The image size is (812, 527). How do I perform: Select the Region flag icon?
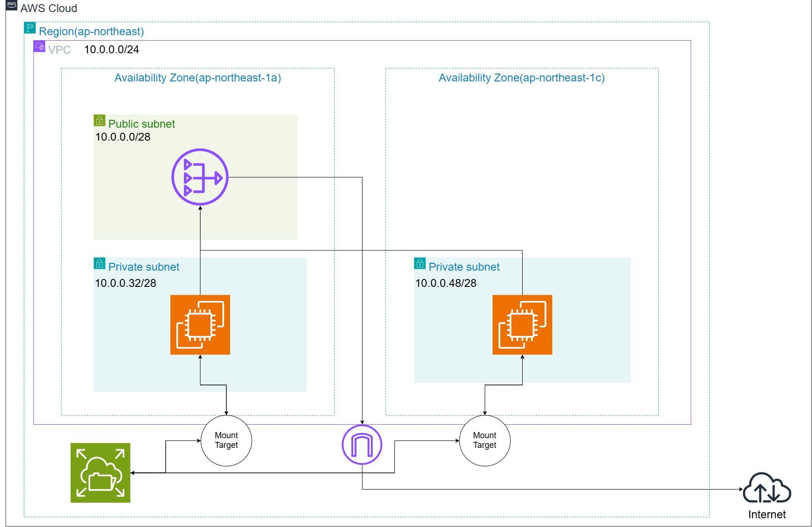(30, 28)
